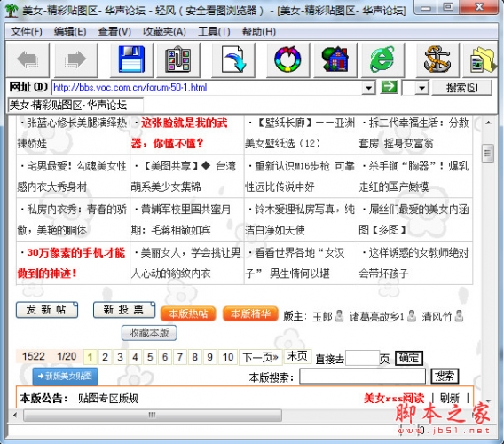Open the 工具(T) menu
Image resolution: width=504 pixels, height=444 pixels.
coord(214,32)
